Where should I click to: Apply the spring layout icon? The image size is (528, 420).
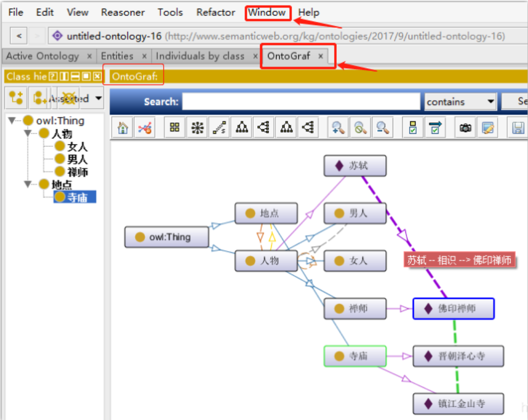219,128
